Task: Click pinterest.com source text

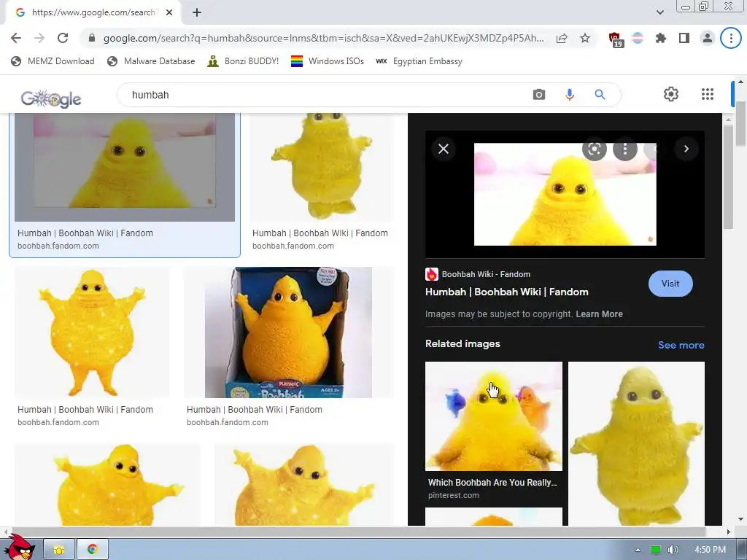Action: (x=454, y=495)
